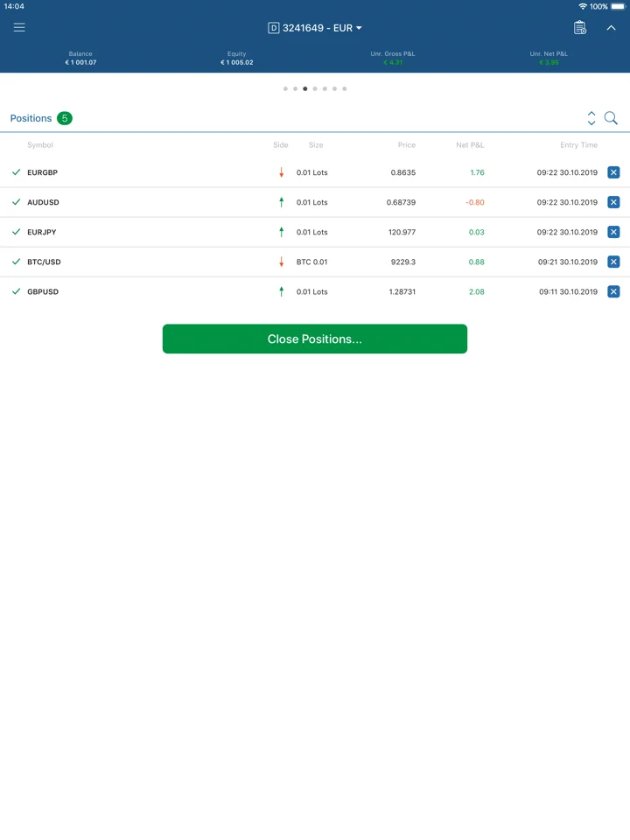Jump to the fourth page indicator dot

click(x=315, y=89)
